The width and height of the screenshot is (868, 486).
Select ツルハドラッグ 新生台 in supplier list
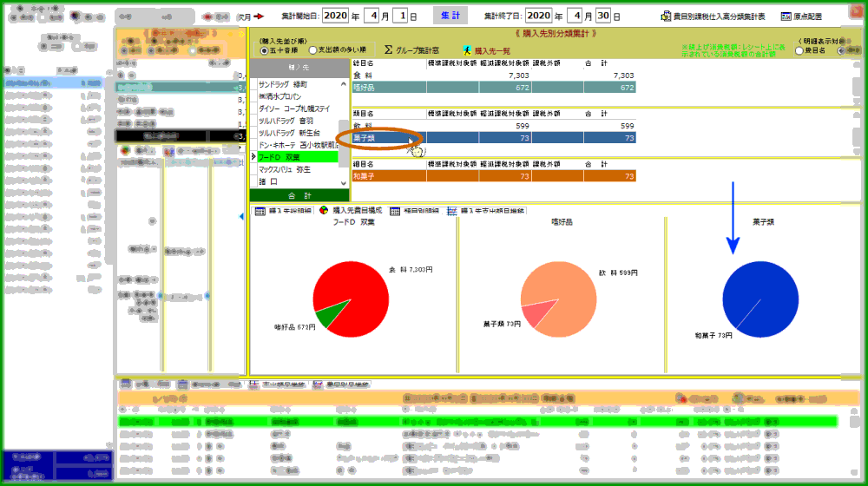point(299,133)
